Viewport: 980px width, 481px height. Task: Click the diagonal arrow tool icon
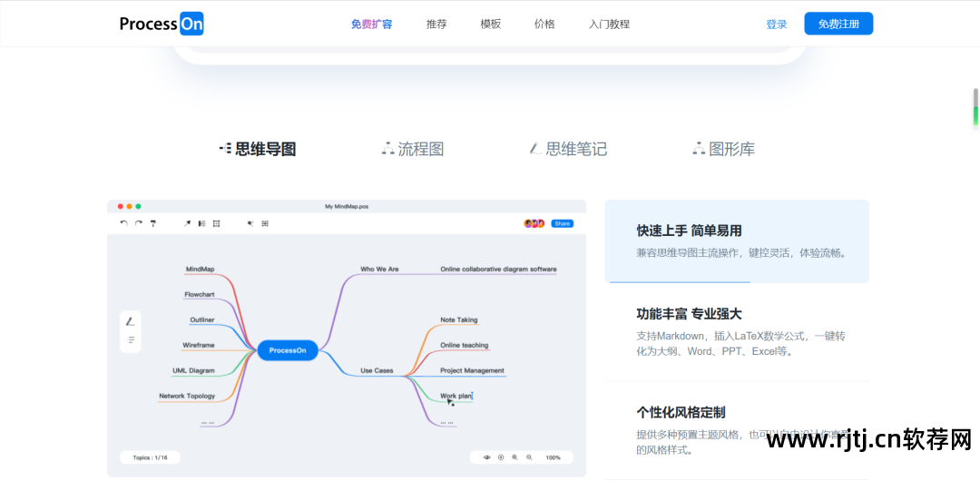(x=187, y=223)
